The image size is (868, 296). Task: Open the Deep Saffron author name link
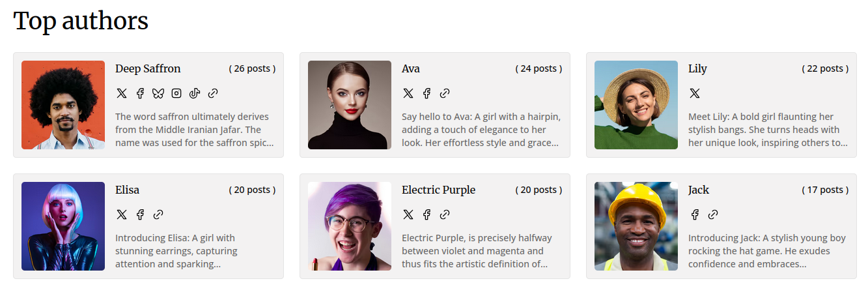click(148, 68)
